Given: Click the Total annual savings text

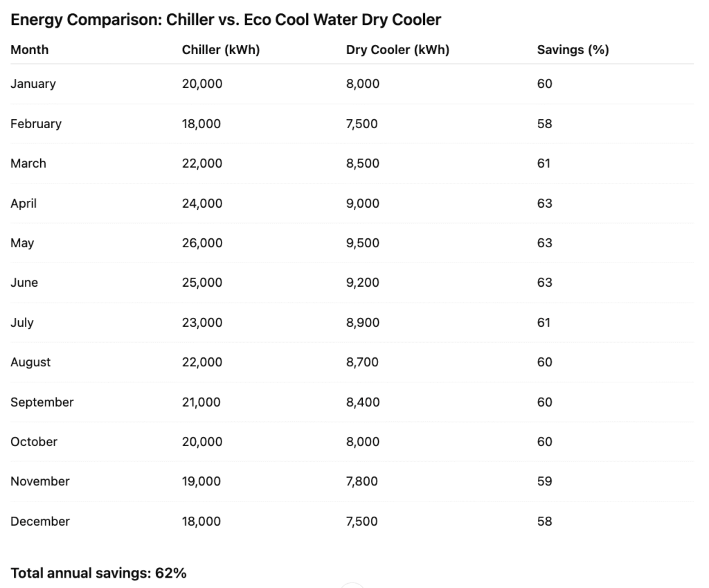Looking at the screenshot, I should (x=98, y=573).
